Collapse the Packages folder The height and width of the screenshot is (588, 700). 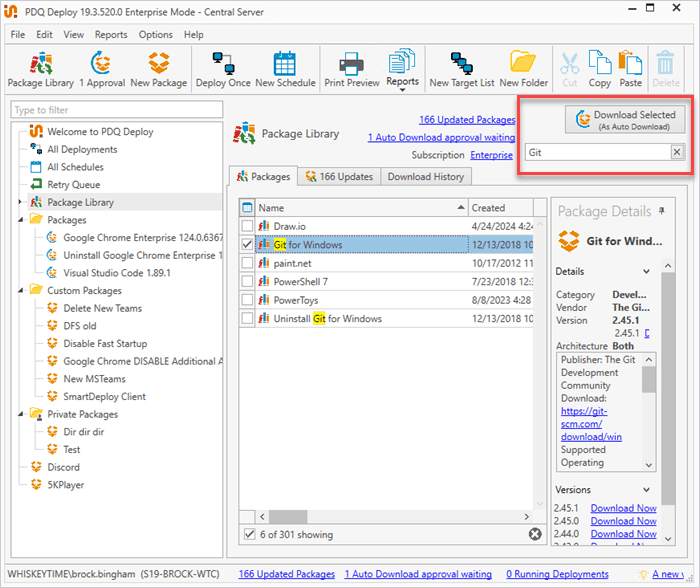(x=20, y=220)
